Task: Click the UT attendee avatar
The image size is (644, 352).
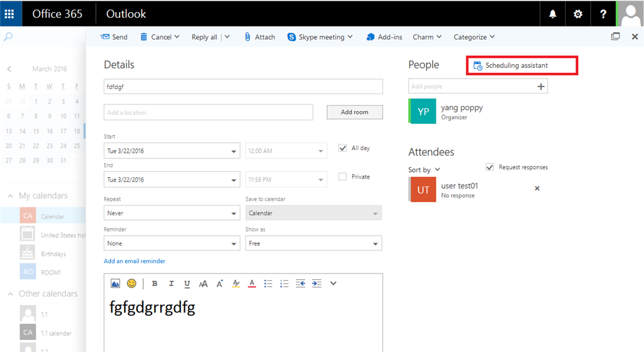Action: [x=423, y=190]
